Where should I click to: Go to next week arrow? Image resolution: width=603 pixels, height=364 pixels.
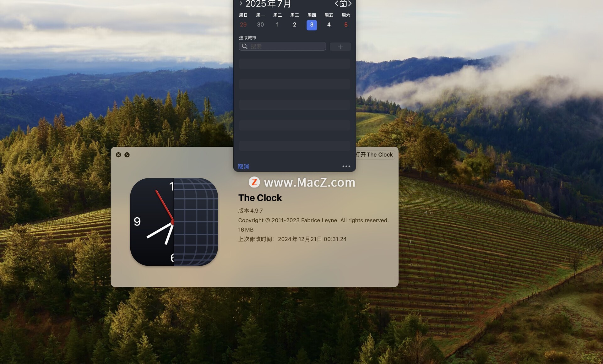point(350,3)
